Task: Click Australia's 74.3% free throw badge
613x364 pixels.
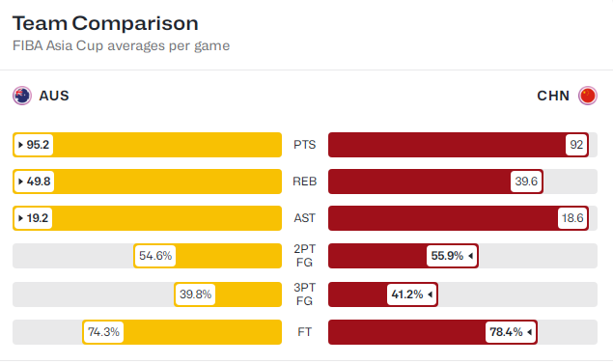Action: [x=103, y=332]
